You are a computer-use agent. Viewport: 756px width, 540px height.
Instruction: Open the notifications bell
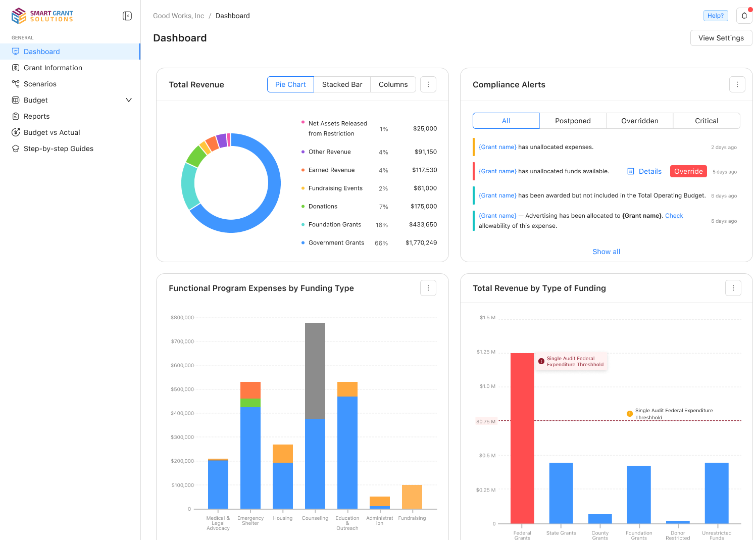tap(744, 16)
